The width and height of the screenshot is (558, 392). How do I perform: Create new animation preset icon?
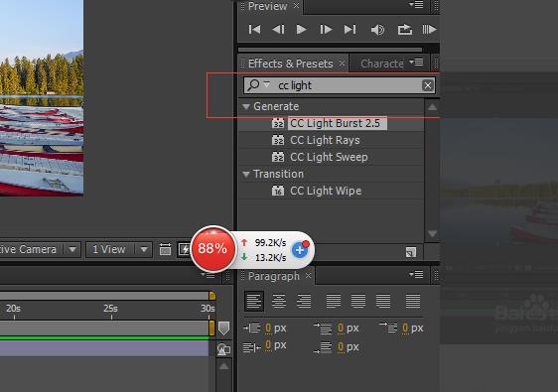pyautogui.click(x=411, y=252)
